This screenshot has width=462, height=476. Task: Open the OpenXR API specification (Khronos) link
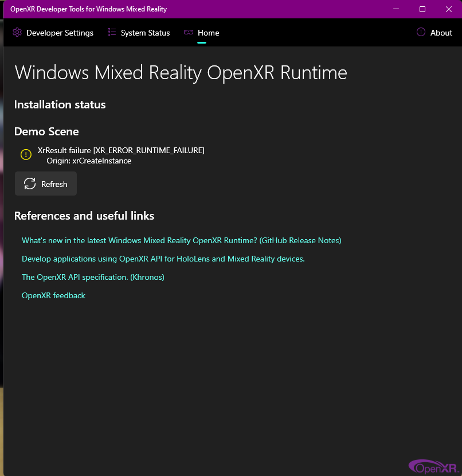pos(93,277)
